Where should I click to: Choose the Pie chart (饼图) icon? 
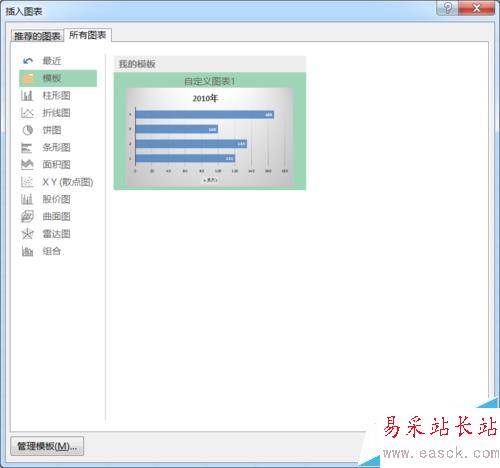pyautogui.click(x=28, y=130)
